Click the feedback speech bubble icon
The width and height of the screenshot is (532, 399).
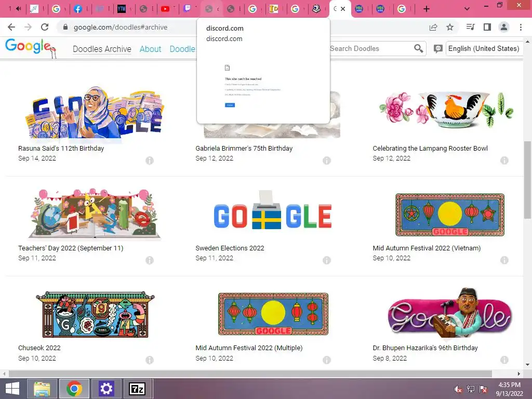pos(438,49)
